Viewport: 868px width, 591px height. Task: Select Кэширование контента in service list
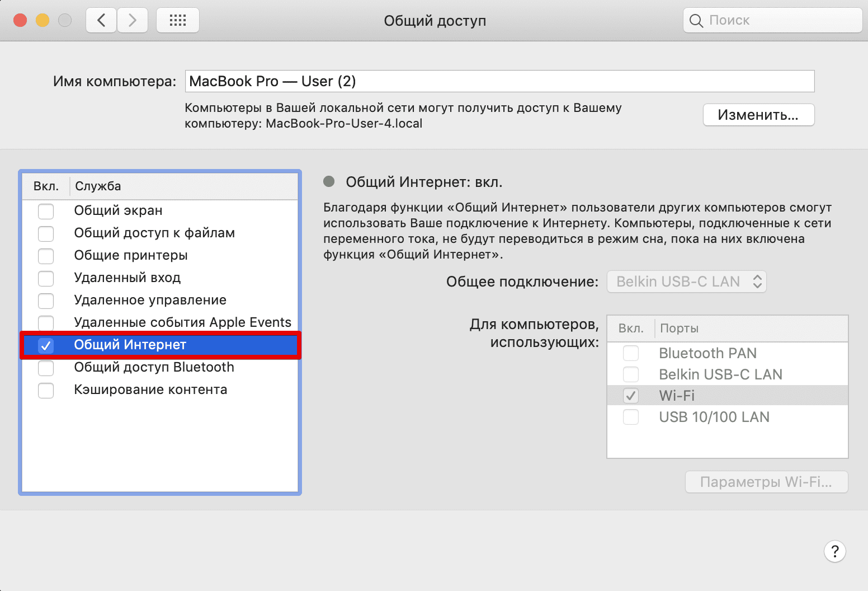(x=150, y=390)
